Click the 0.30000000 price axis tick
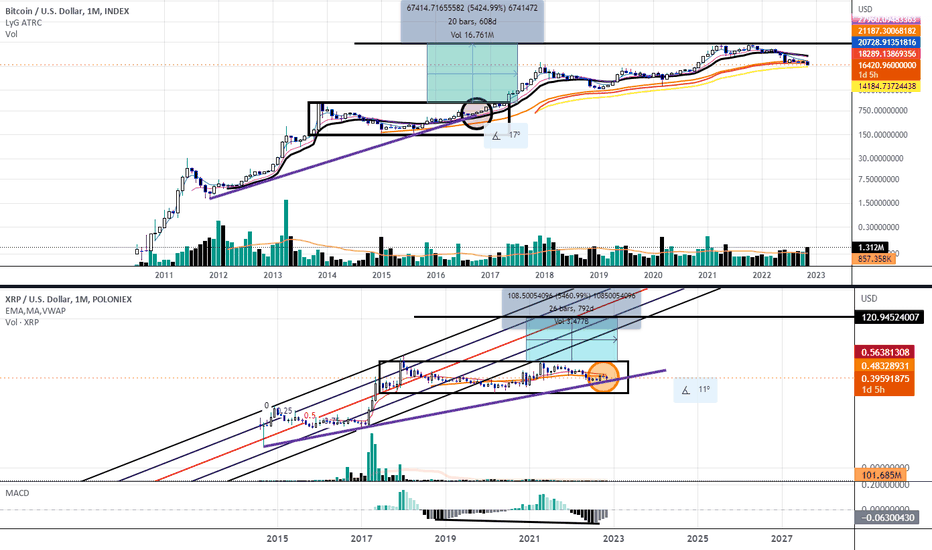This screenshot has width=932, height=550. click(879, 227)
